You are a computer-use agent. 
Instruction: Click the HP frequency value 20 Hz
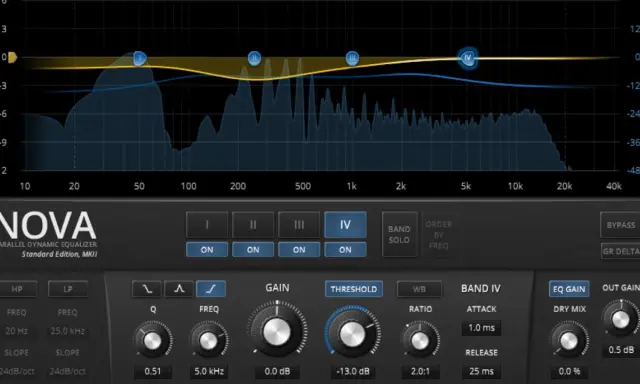click(x=16, y=331)
